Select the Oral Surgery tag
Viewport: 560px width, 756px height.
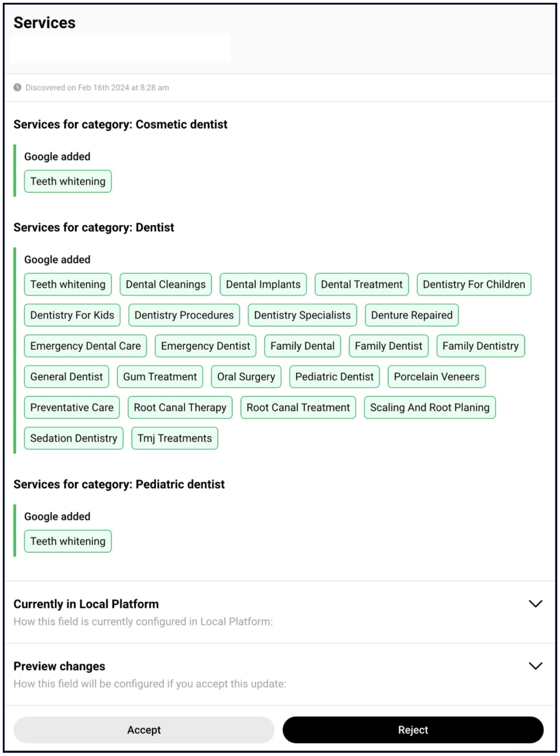point(246,377)
